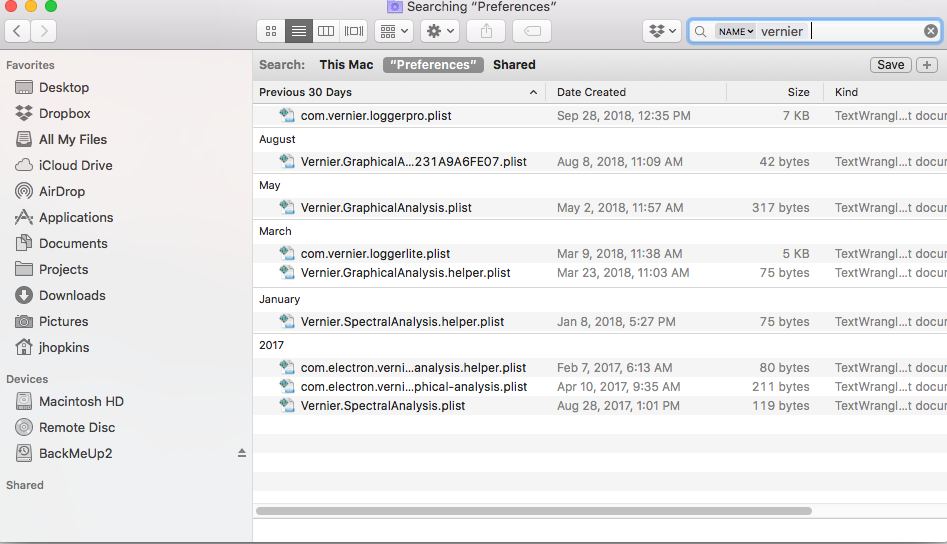Open the NAME search token dropdown
Viewport: 947px width, 544px height.
click(736, 31)
